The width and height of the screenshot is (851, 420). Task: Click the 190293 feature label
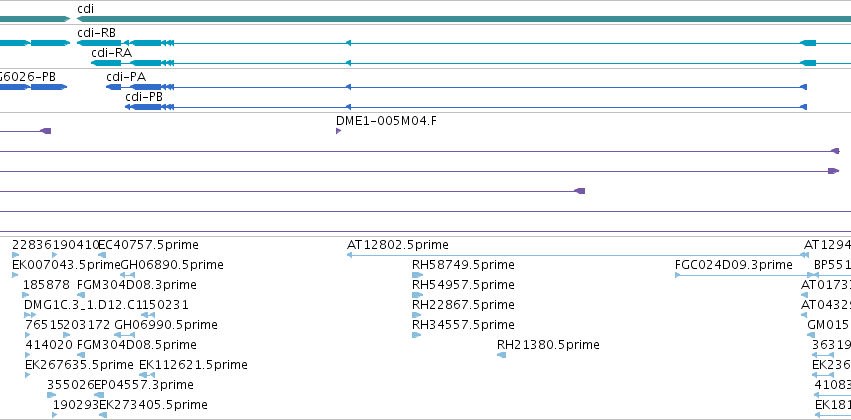(x=76, y=405)
